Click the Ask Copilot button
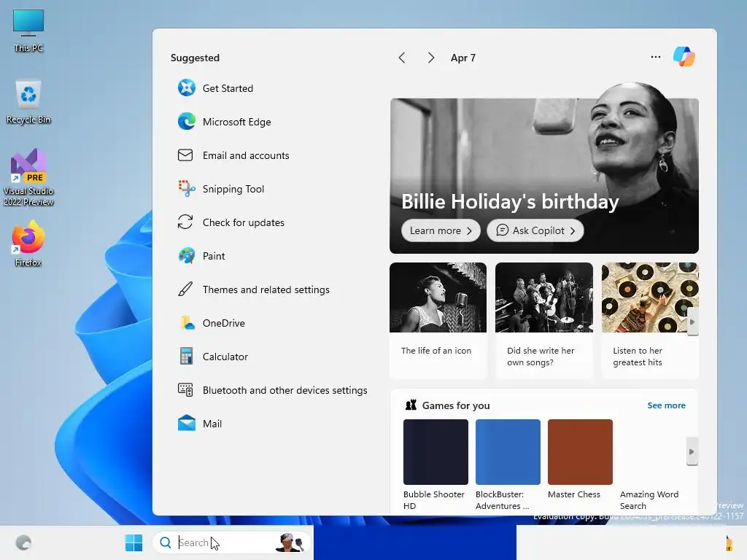 pyautogui.click(x=535, y=230)
